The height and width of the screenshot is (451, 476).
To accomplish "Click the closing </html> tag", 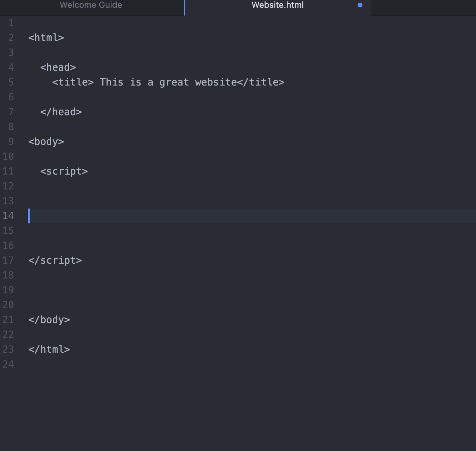I will click(x=49, y=350).
